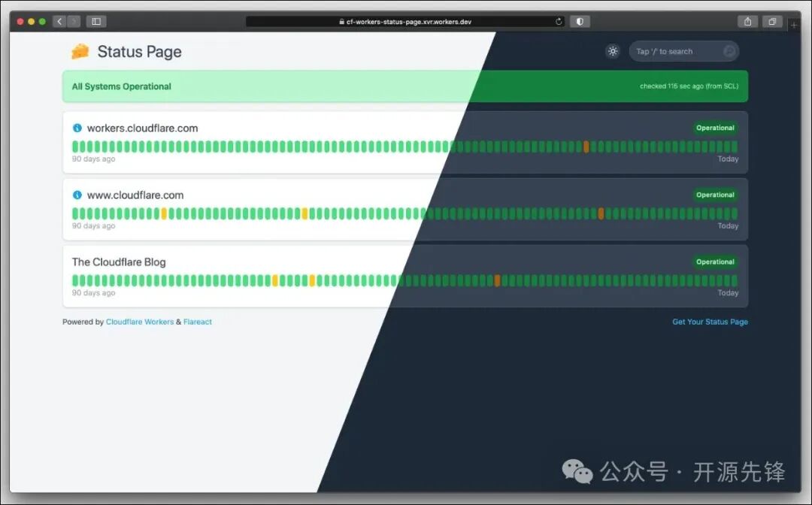Click '90 days ago' under workers.cloudflare.com
This screenshot has width=812, height=505.
pos(93,159)
